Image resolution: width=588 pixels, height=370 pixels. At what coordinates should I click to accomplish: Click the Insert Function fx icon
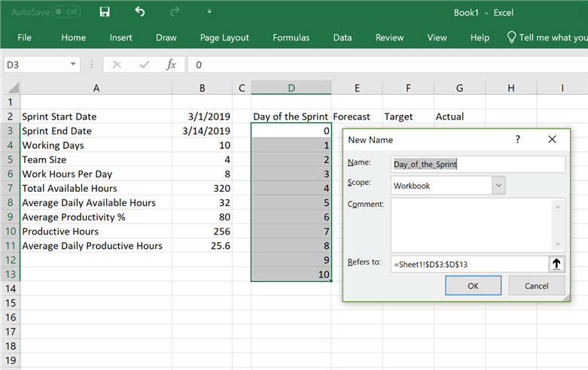[172, 65]
